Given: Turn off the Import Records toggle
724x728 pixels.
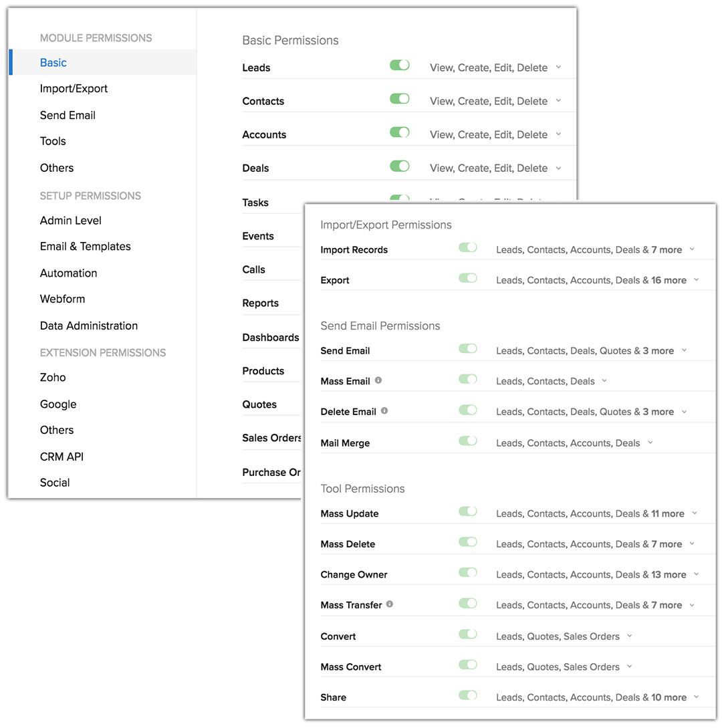Looking at the screenshot, I should pyautogui.click(x=468, y=248).
